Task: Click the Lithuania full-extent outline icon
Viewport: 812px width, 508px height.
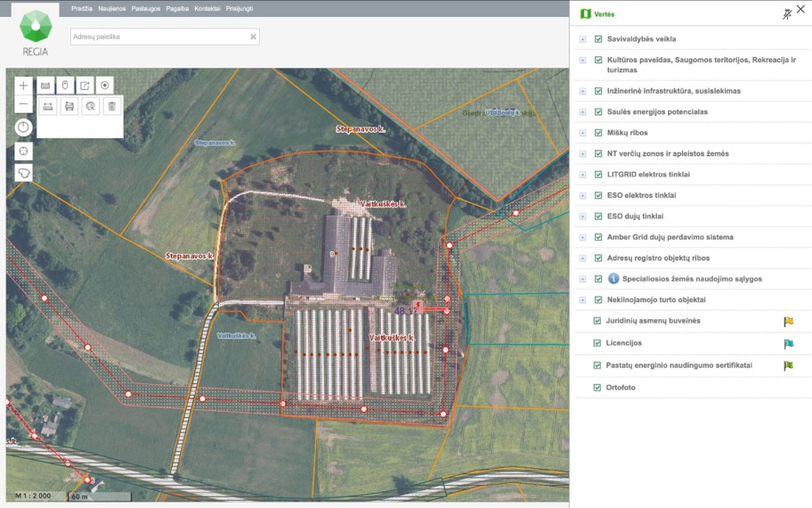Action: (23, 173)
